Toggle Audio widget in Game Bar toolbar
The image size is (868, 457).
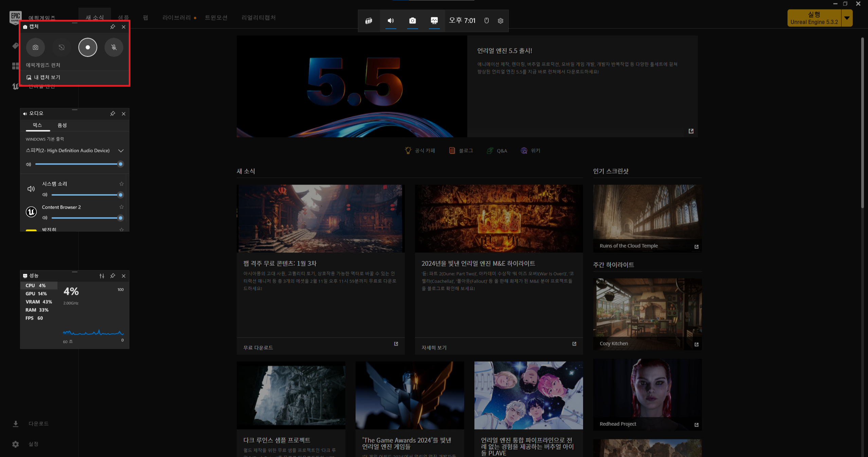(391, 21)
